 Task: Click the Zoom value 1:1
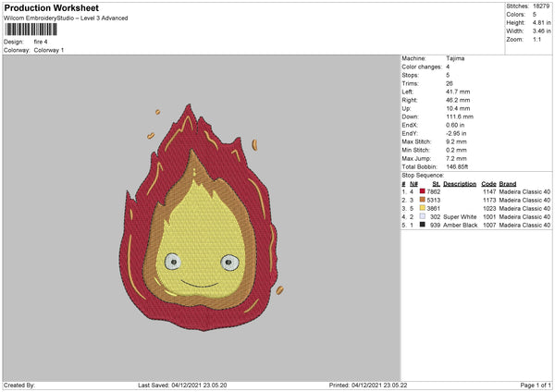point(536,39)
